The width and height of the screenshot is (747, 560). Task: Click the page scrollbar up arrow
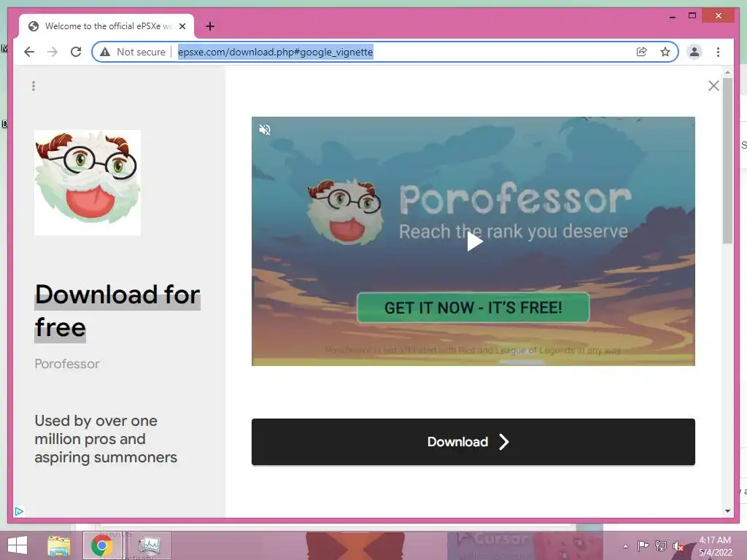tap(727, 72)
